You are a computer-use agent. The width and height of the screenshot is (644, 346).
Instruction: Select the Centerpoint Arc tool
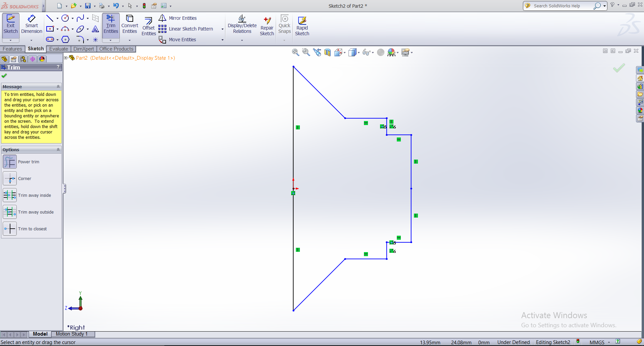(65, 29)
